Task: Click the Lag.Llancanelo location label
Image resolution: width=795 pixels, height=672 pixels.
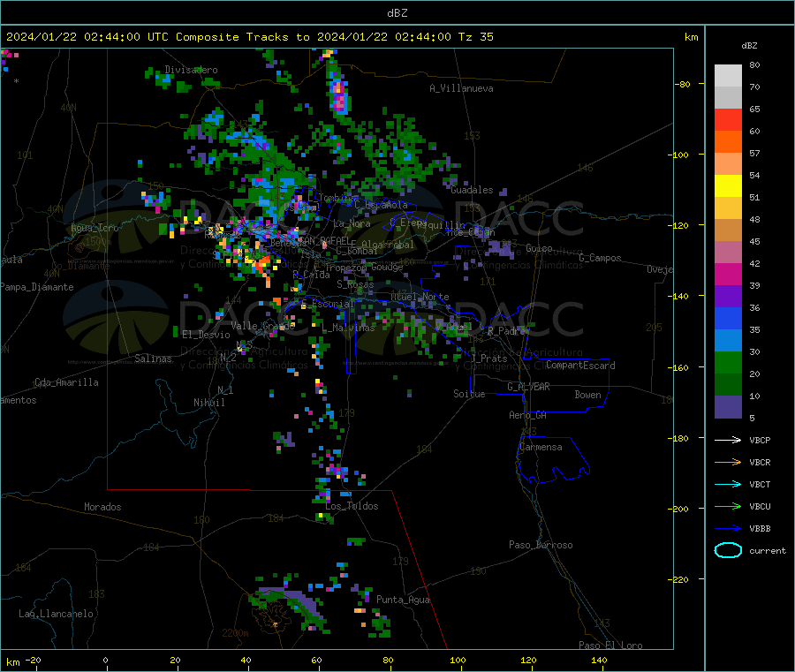Action: [56, 614]
